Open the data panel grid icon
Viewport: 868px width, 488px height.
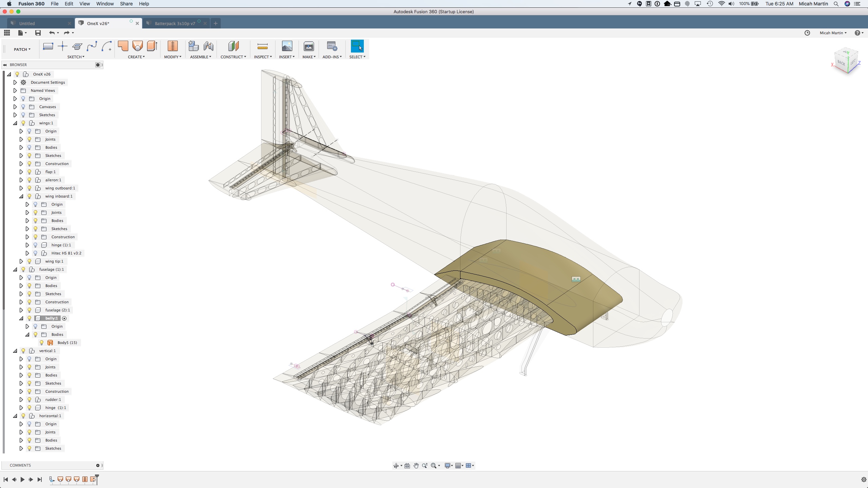(7, 33)
